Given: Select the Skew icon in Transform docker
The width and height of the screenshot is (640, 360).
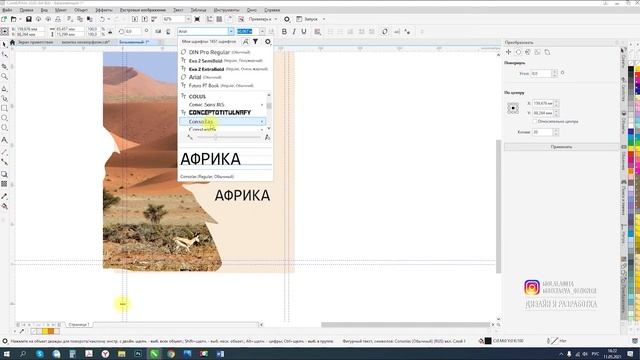Looking at the screenshot, I should [x=547, y=52].
